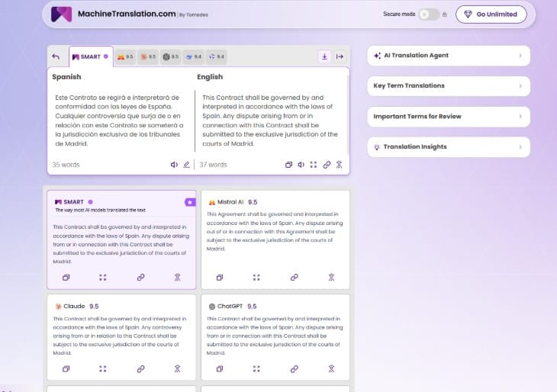Click the 'Mistral AI 9.5' card title
The image size is (557, 392).
click(233, 202)
